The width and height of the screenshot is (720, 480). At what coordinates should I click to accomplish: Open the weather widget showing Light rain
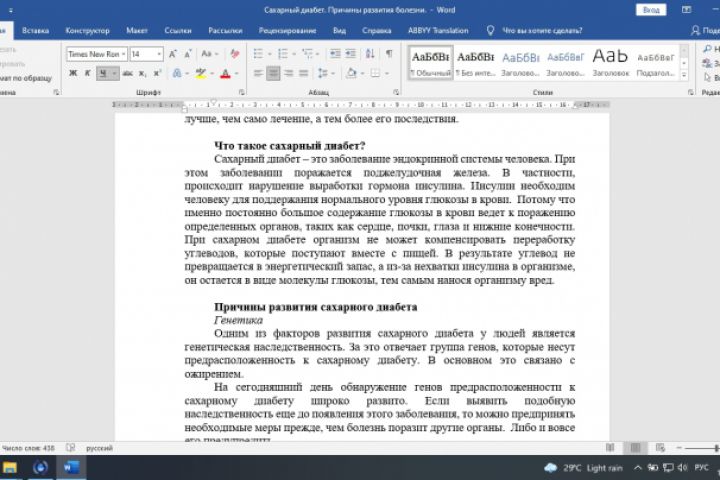pyautogui.click(x=583, y=468)
